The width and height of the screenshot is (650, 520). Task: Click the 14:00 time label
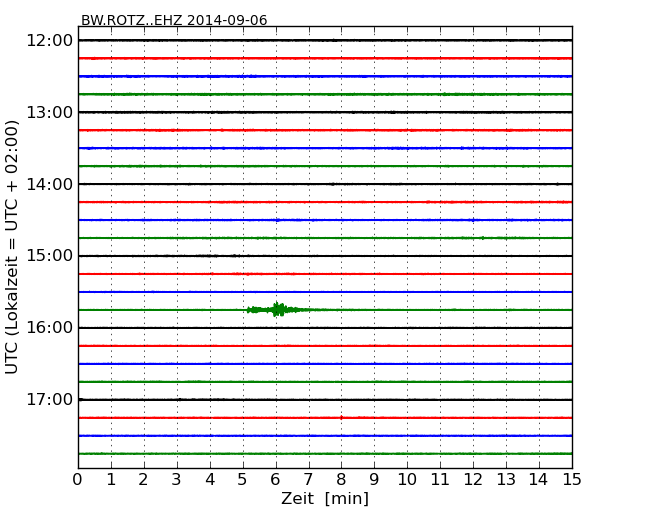point(50,184)
